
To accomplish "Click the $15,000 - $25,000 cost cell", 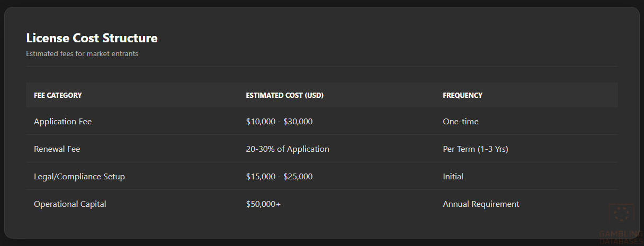I will coord(279,177).
